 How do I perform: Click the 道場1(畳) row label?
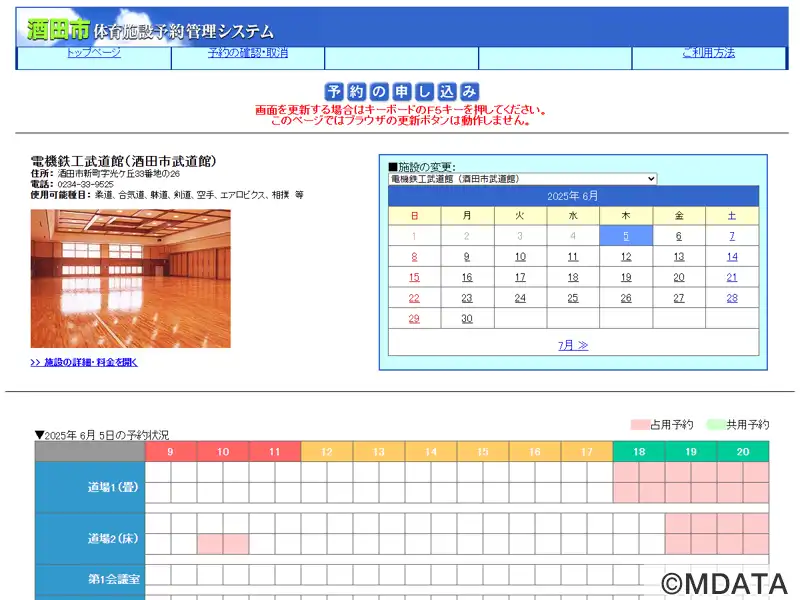[x=90, y=487]
